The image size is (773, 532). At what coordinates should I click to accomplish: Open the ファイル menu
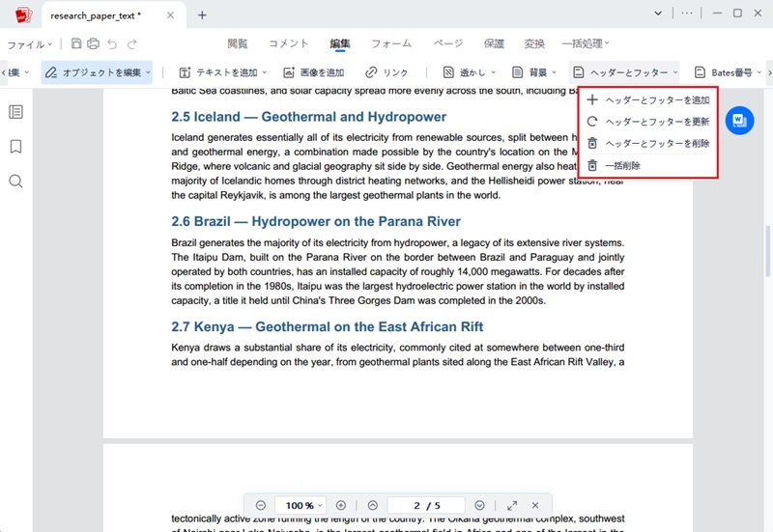coord(30,44)
